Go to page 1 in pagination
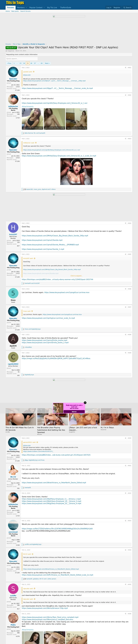The height and width of the screenshot is (644, 138). tap(14, 63)
